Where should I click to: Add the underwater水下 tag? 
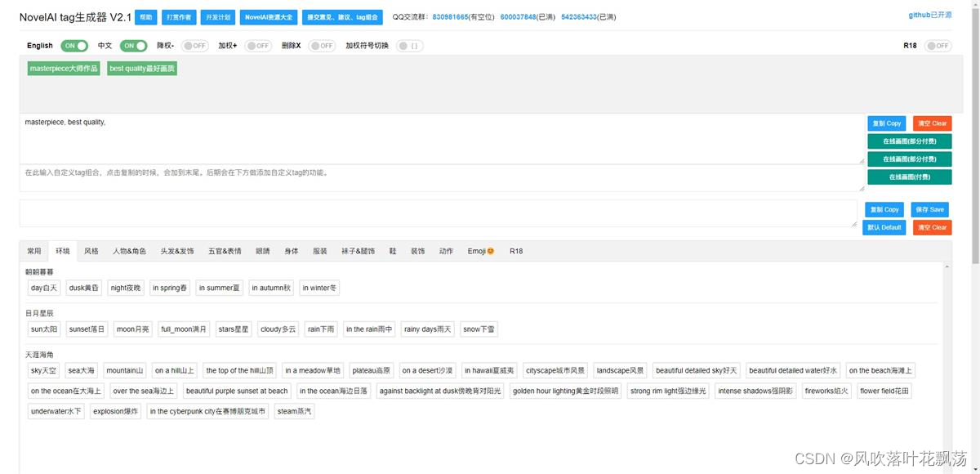(56, 411)
